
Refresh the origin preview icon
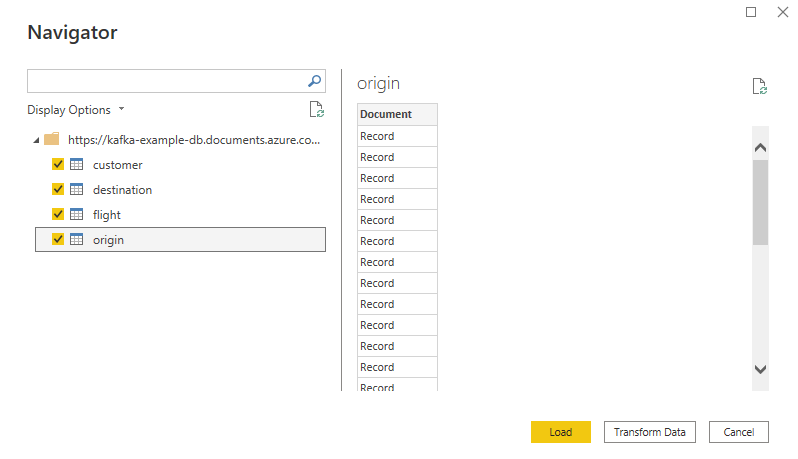(760, 87)
